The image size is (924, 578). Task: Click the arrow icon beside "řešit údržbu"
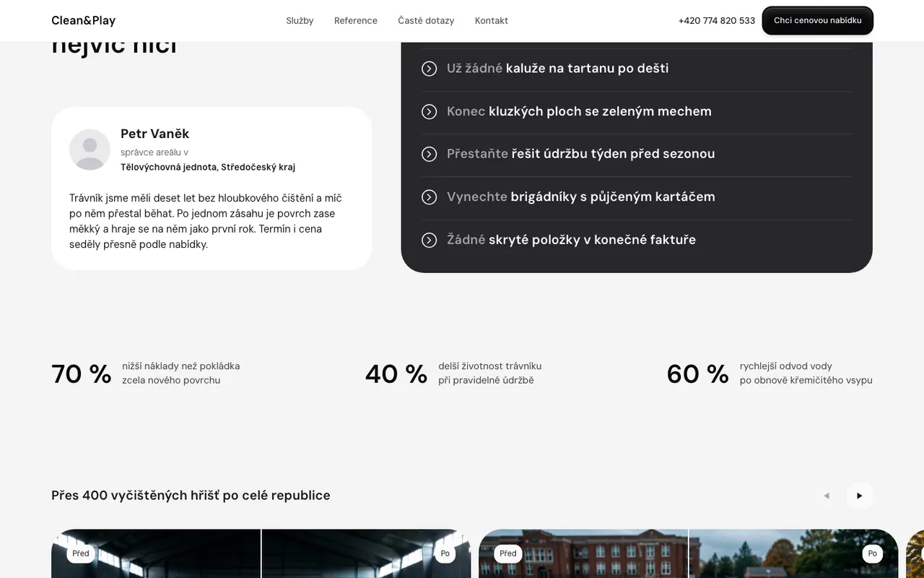tap(430, 154)
